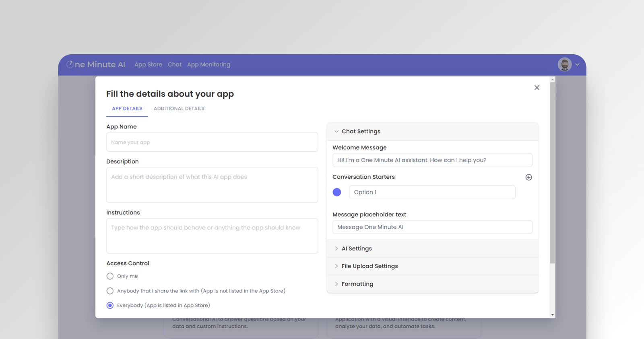This screenshot has width=644, height=339.
Task: Expand the File Upload Settings section
Action: tap(432, 266)
